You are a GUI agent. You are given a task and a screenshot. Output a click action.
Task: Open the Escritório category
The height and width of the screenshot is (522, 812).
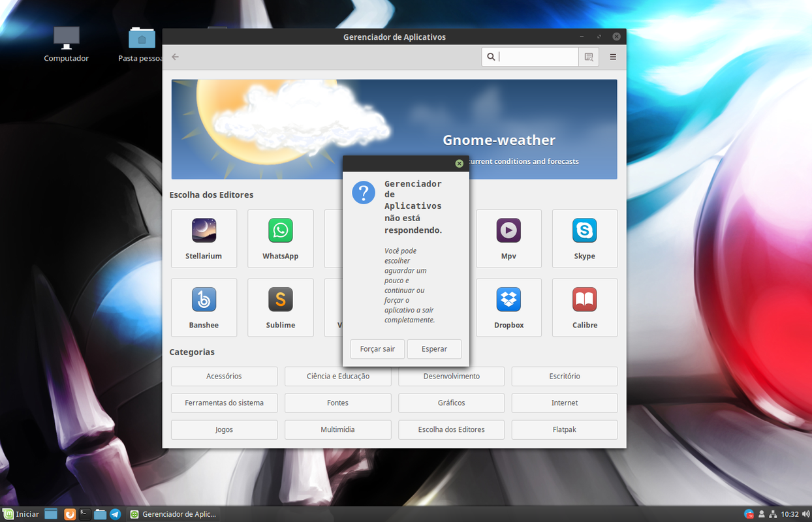tap(565, 376)
